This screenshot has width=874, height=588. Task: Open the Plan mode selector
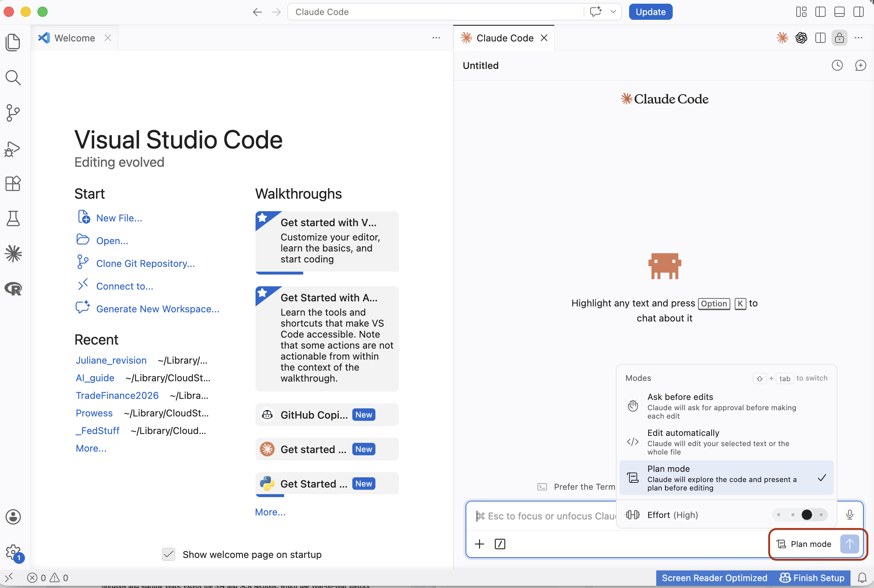click(804, 544)
